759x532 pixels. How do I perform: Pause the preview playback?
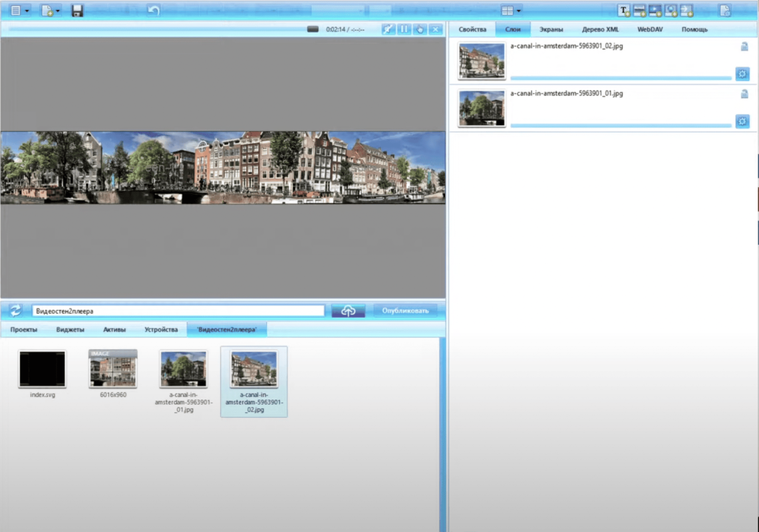coord(404,29)
